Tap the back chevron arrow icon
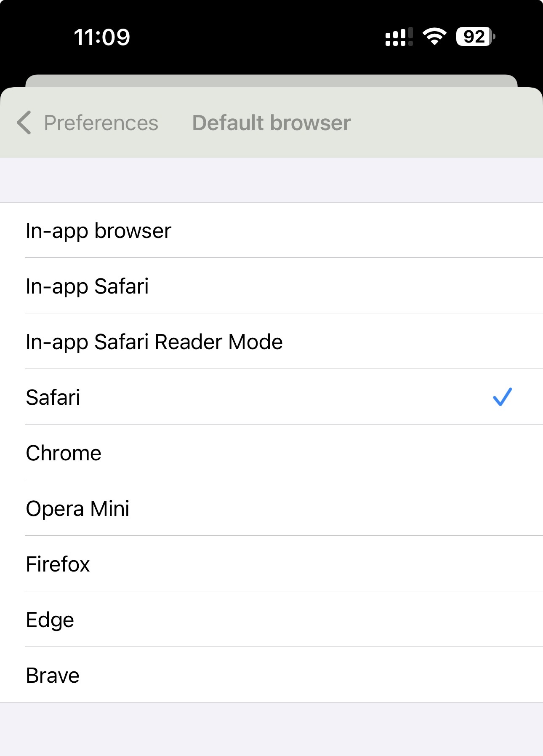Viewport: 543px width, 756px height. click(x=24, y=123)
